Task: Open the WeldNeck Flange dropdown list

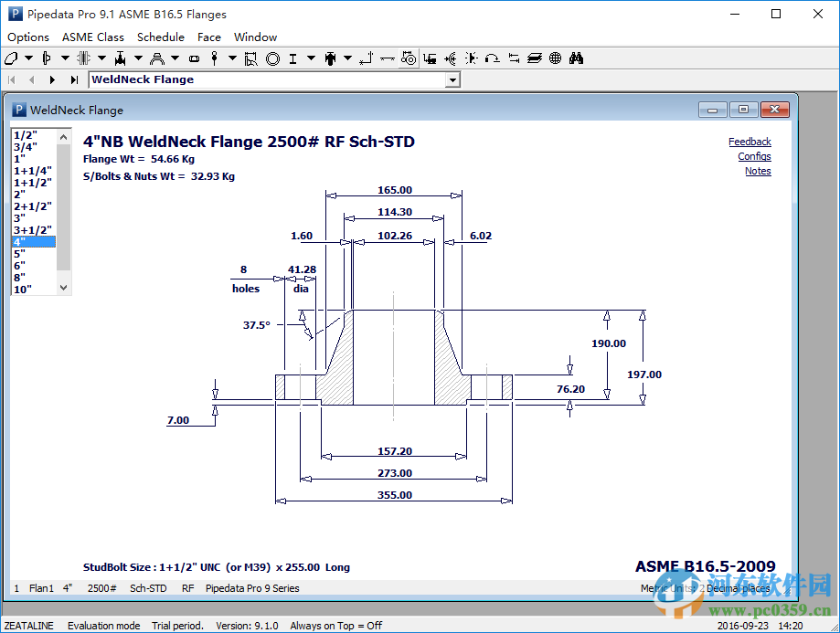Action: (452, 79)
